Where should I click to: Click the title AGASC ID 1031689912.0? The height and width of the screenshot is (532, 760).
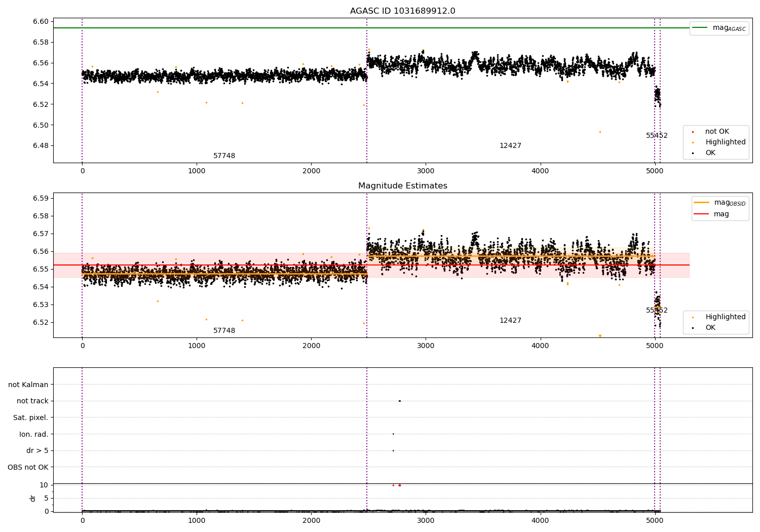402,11
